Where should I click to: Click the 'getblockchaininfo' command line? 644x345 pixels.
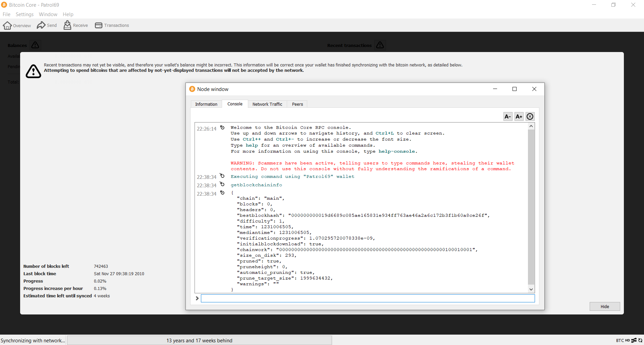256,185
